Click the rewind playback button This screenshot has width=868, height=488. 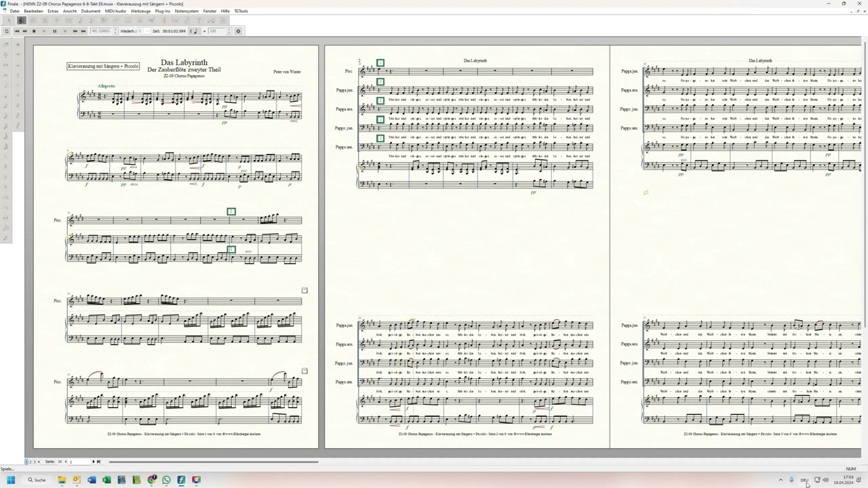(x=25, y=31)
